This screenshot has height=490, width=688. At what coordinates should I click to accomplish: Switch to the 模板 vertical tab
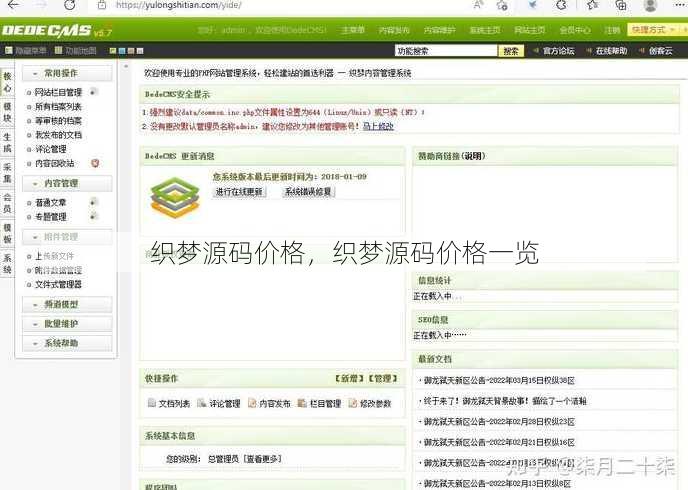coord(7,233)
